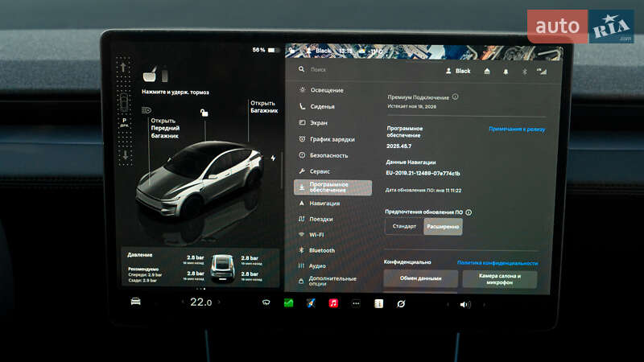Tap the unlock padlock icon above car

pos(204,113)
